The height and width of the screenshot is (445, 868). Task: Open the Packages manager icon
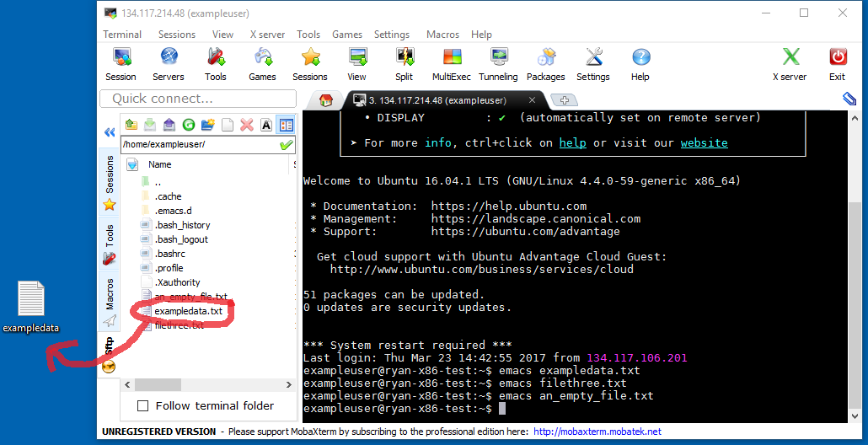545,64
